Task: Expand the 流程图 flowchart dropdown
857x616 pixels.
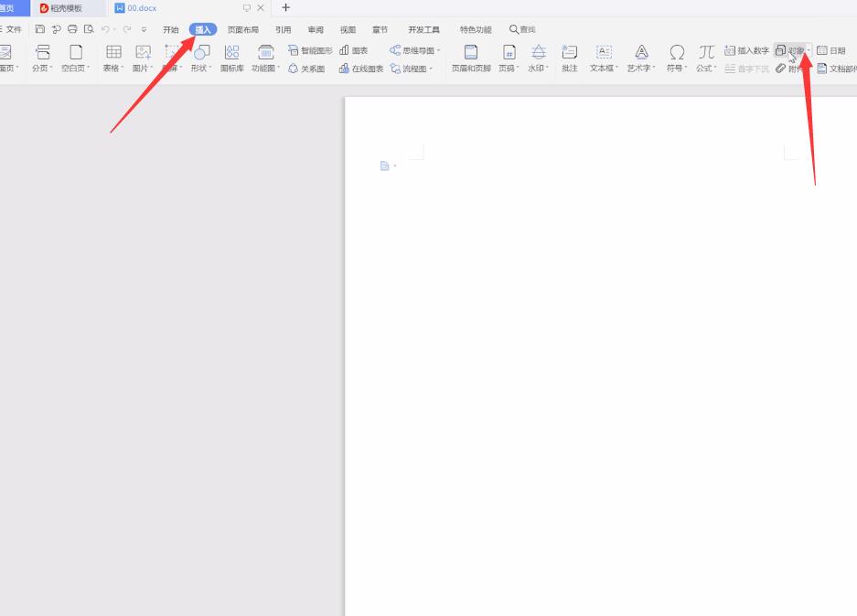Action: pos(431,69)
